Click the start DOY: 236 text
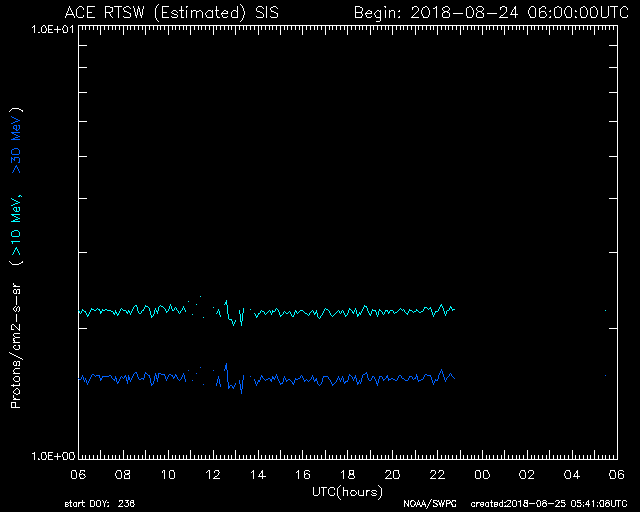Screen dimensions: 640x512 point(100,502)
